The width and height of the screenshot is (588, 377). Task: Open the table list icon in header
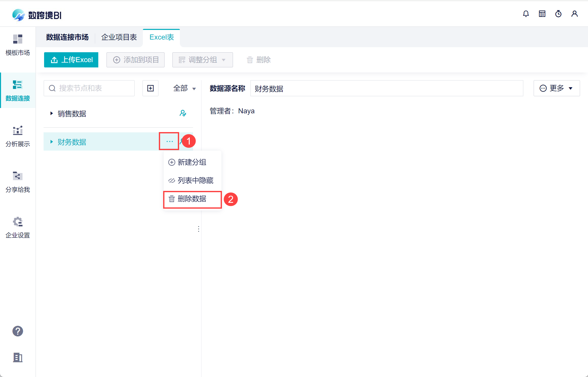coord(542,14)
